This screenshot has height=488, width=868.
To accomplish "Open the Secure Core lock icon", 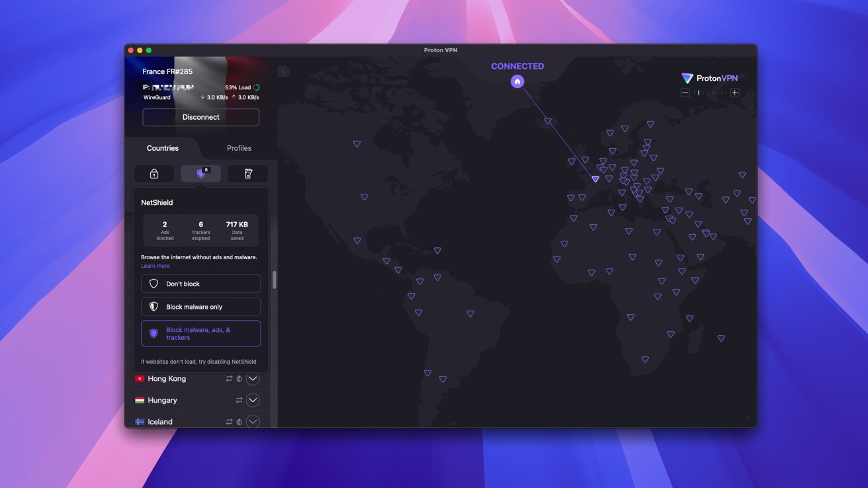I will [x=154, y=174].
